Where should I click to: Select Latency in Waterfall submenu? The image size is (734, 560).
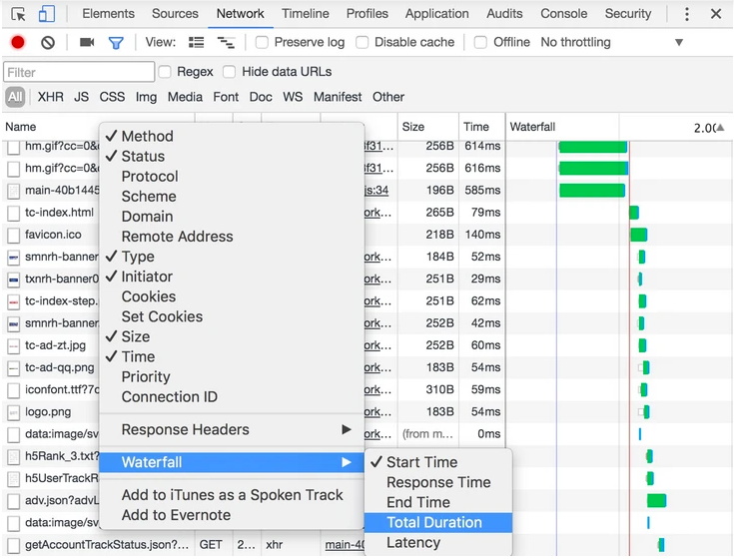(438, 543)
